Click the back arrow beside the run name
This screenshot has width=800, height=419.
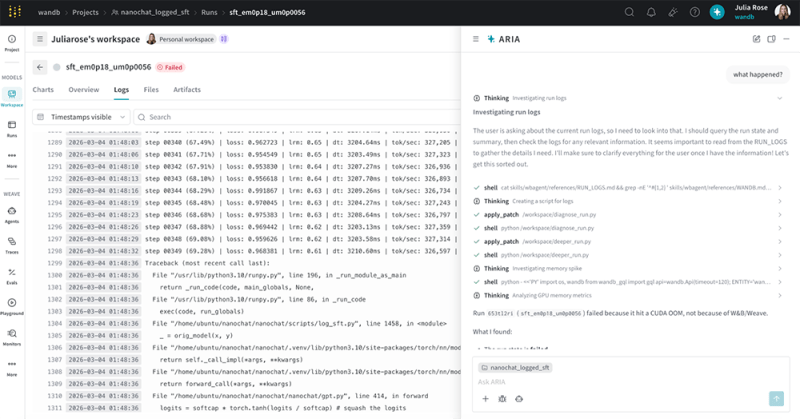click(x=40, y=67)
